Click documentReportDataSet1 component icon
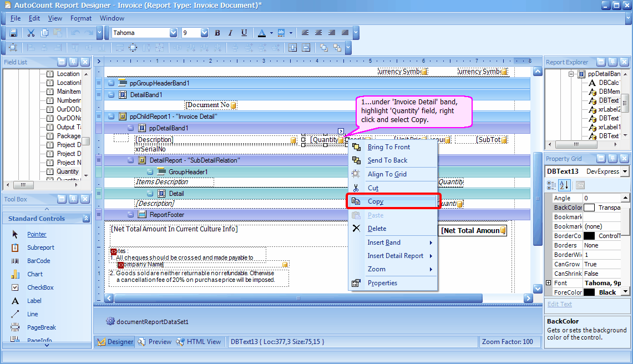633x364 pixels. tap(110, 322)
